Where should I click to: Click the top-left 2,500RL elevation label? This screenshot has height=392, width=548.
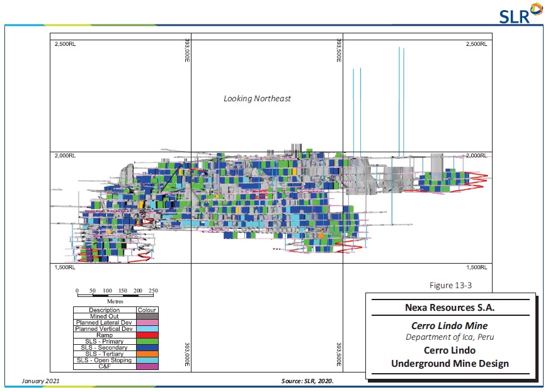coord(65,44)
